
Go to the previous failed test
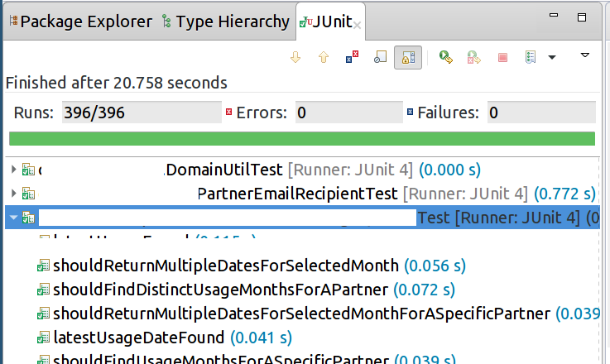point(324,57)
